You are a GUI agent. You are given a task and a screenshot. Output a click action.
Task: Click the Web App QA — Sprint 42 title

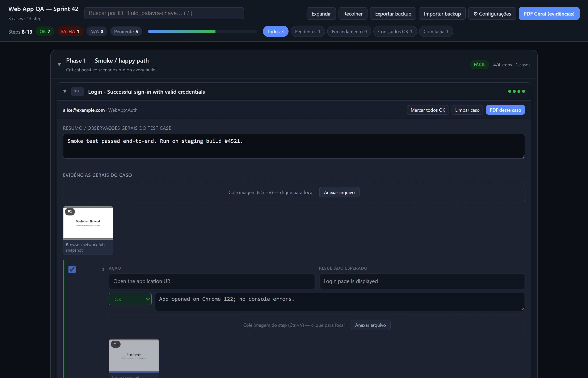[43, 9]
